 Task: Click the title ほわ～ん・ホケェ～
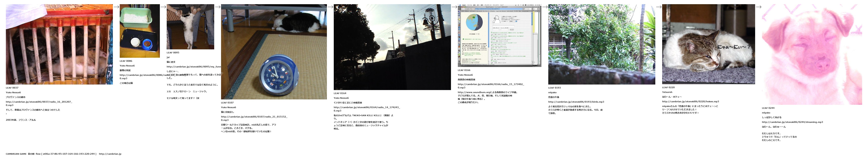click(672, 97)
